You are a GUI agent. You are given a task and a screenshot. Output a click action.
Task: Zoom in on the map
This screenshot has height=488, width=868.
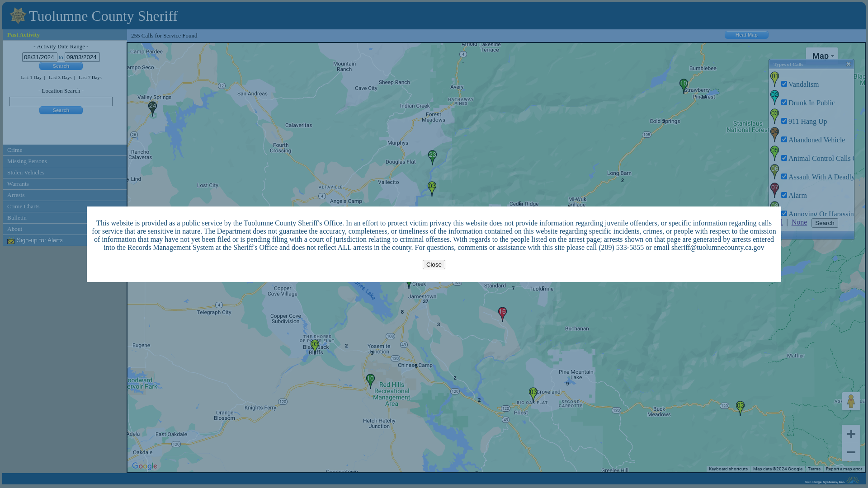[x=851, y=434]
